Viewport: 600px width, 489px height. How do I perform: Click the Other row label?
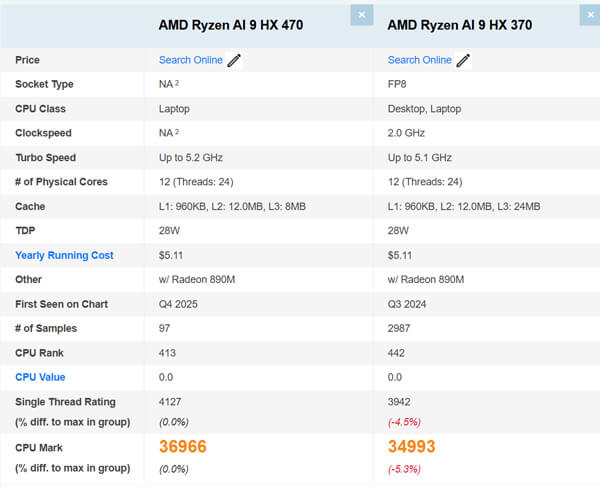tap(28, 280)
